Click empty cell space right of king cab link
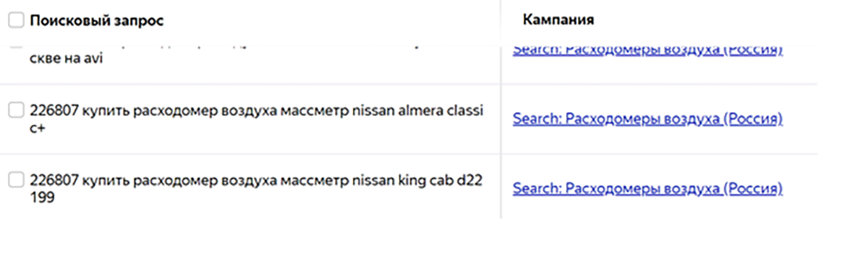Viewport: 868px width, 277px height. 801,189
